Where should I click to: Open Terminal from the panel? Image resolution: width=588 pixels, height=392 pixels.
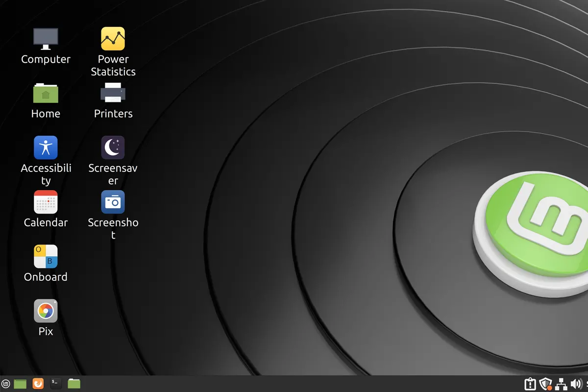tap(56, 384)
